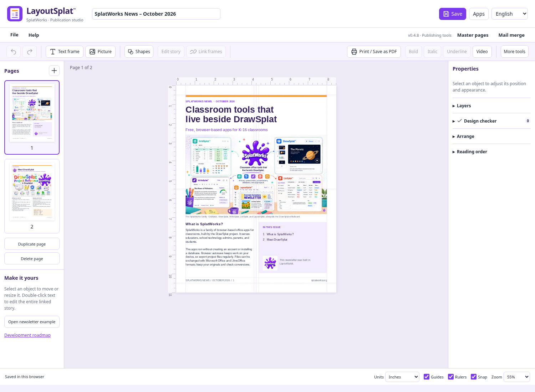Open the Zoom level dropdown
This screenshot has height=392, width=535.
click(x=517, y=377)
